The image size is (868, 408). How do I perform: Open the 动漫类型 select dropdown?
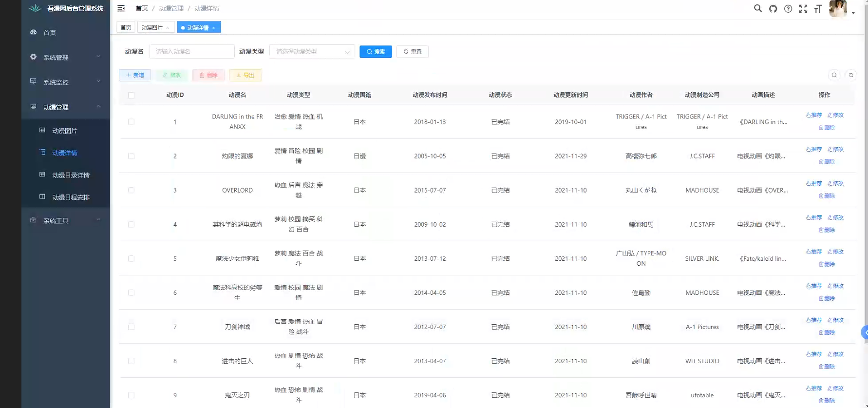point(312,51)
